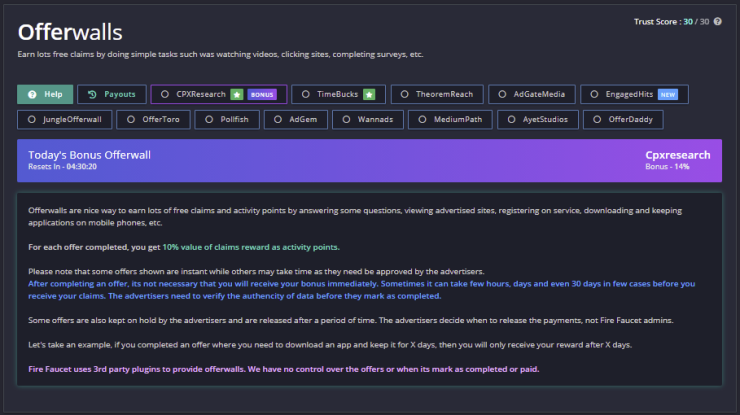Open the MediumPath offerwall tab
This screenshot has height=415, width=740.
tap(450, 119)
